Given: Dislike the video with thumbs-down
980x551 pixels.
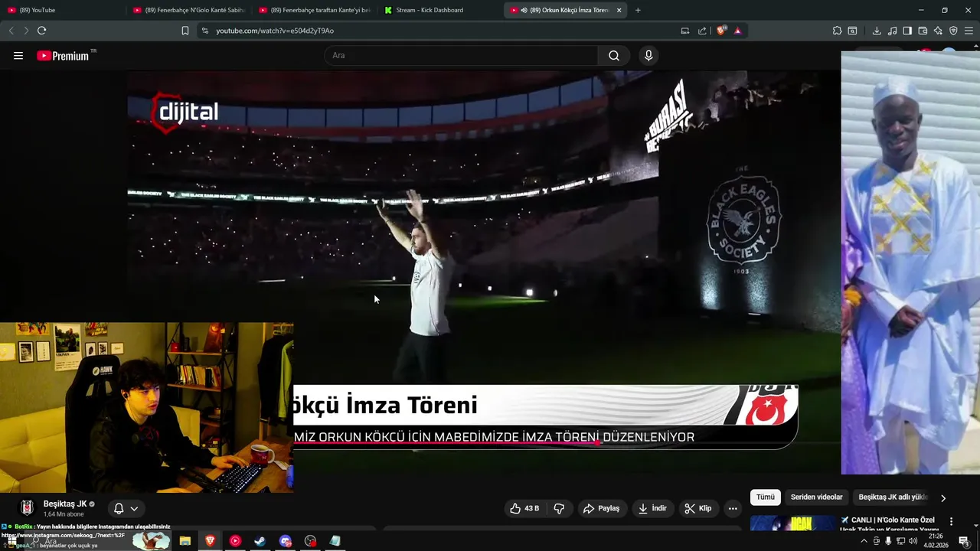Looking at the screenshot, I should [559, 508].
